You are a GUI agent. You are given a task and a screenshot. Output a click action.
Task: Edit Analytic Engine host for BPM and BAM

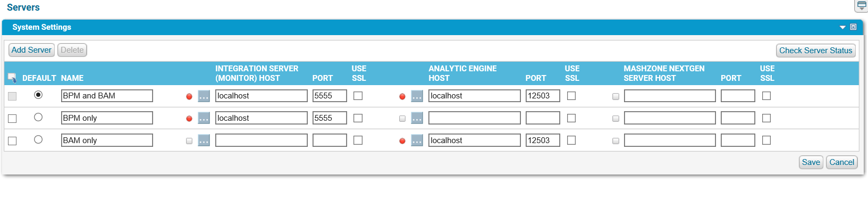click(475, 96)
